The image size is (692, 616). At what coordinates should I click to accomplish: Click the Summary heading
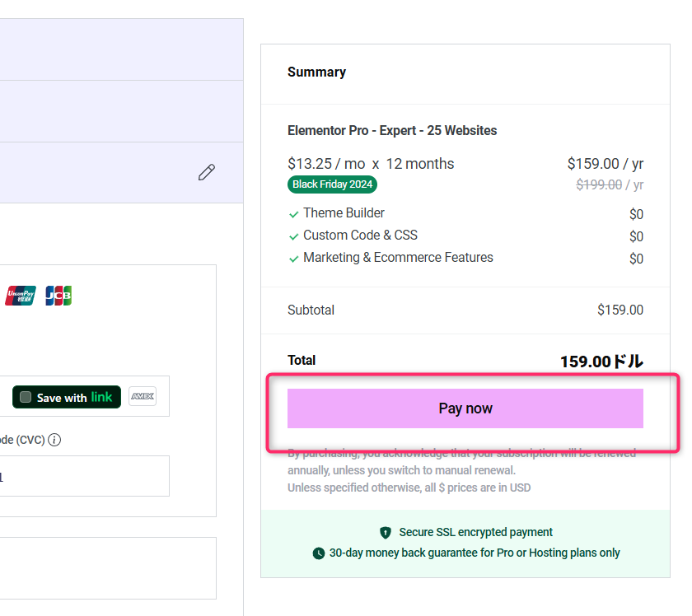click(x=316, y=72)
